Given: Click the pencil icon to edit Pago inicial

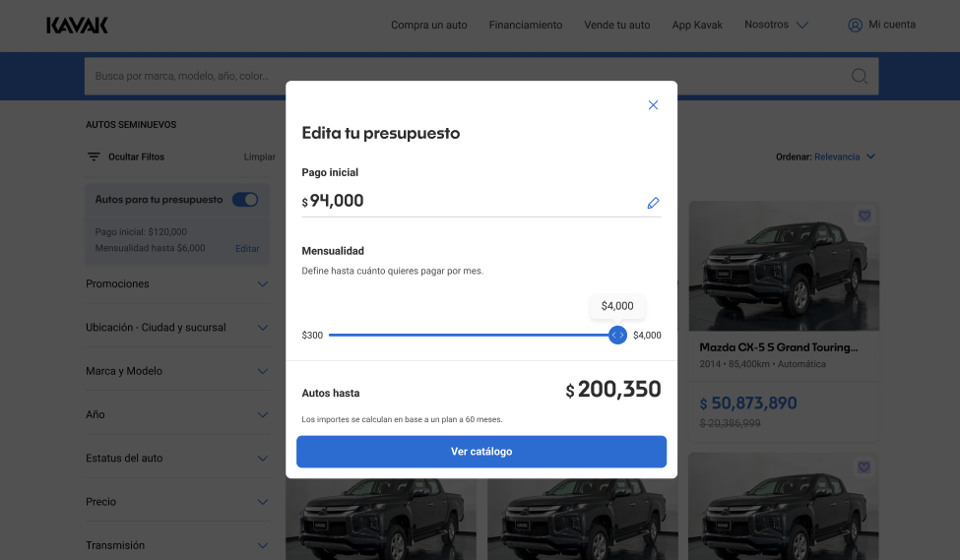Looking at the screenshot, I should [x=653, y=203].
